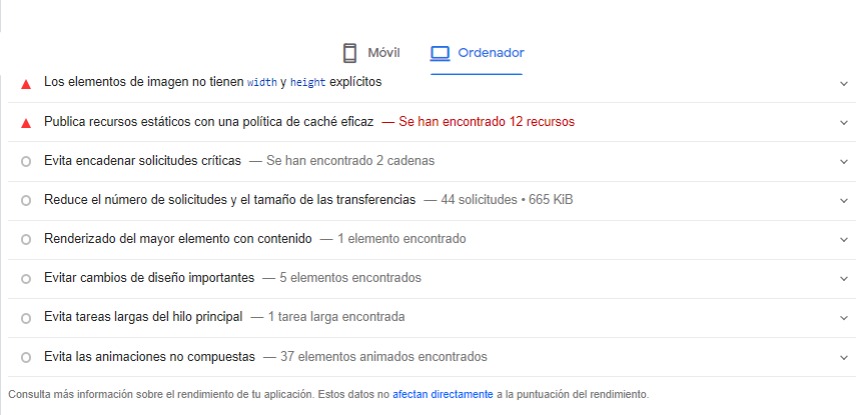This screenshot has height=415, width=860.
Task: Click grey circle beside animaciones no compuestas
Action: coord(26,357)
